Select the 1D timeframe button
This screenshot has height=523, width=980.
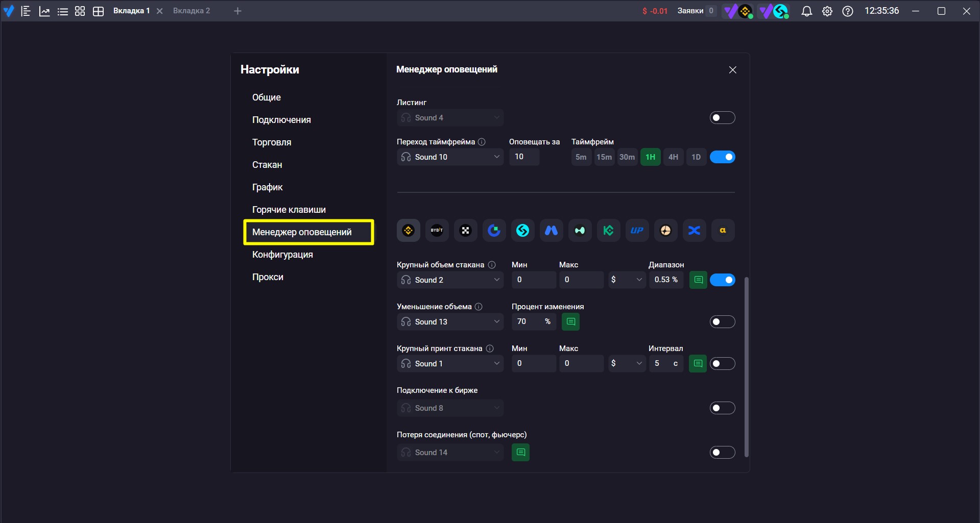696,157
